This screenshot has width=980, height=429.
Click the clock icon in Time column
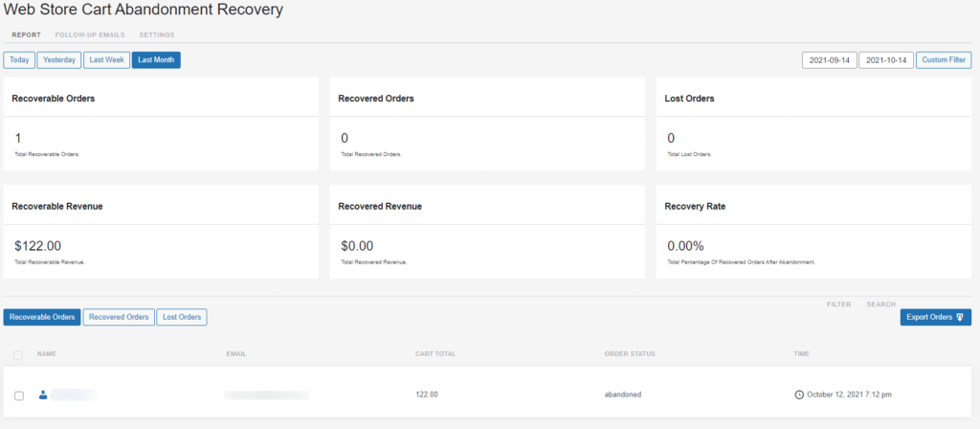coord(799,395)
